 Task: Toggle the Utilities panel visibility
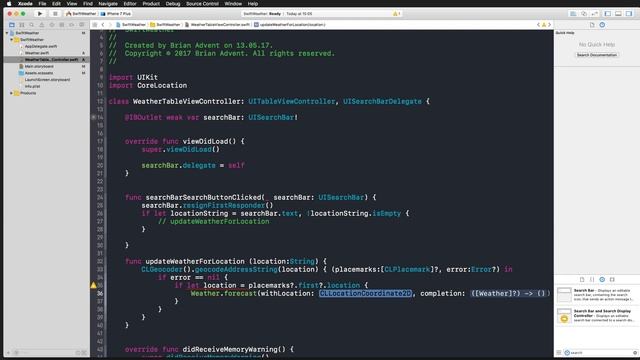point(629,14)
